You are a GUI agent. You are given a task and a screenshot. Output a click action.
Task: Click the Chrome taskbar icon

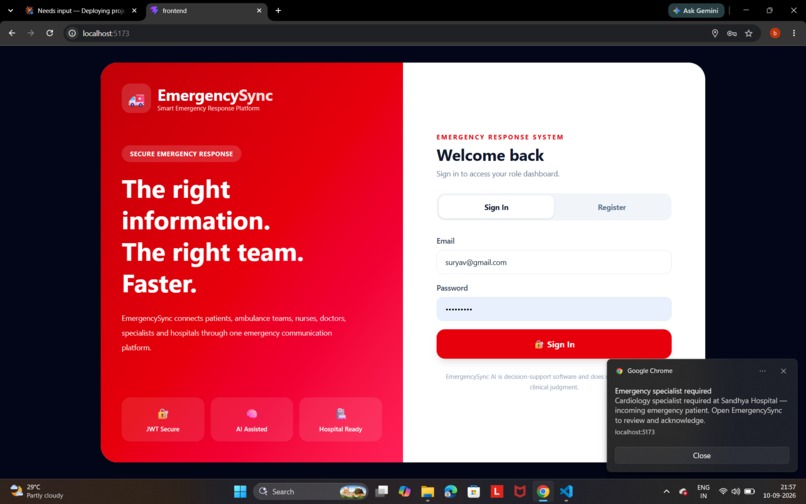[x=543, y=492]
